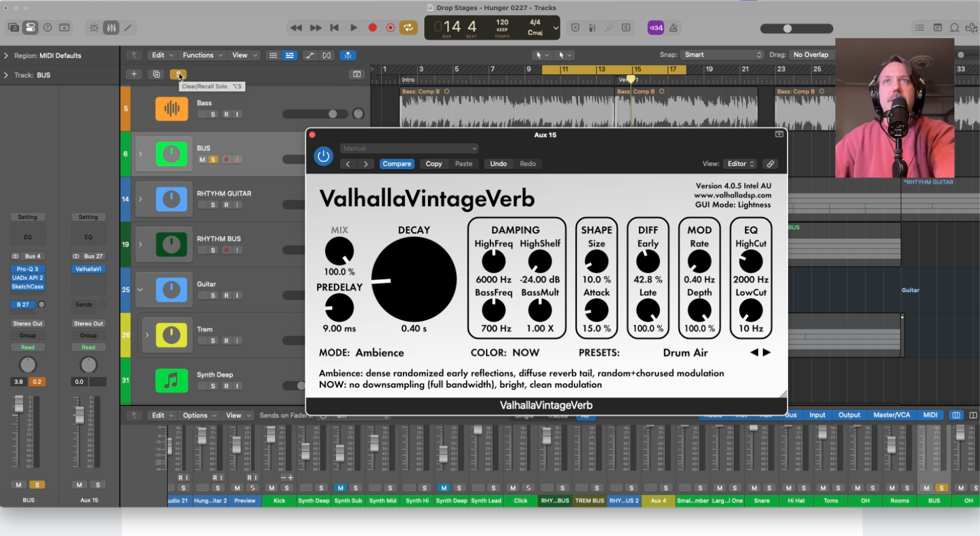
Task: Click the Pro-Q 3 insert slot
Action: pos(28,269)
